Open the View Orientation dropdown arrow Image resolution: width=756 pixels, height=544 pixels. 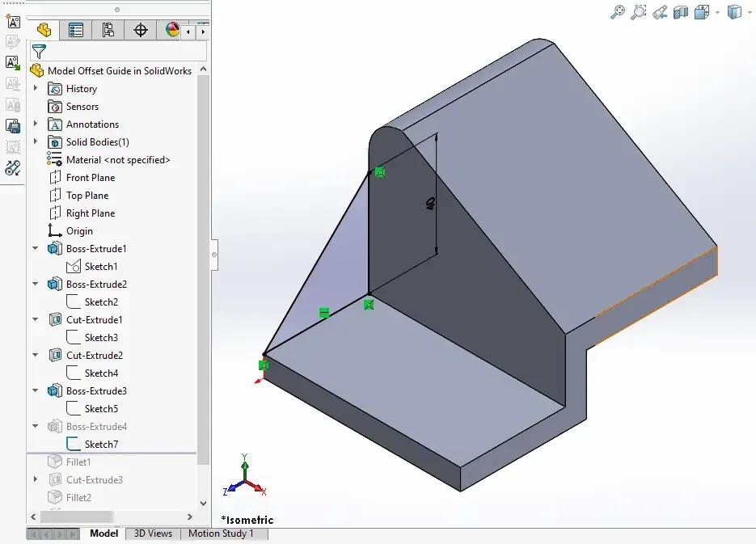click(x=717, y=12)
